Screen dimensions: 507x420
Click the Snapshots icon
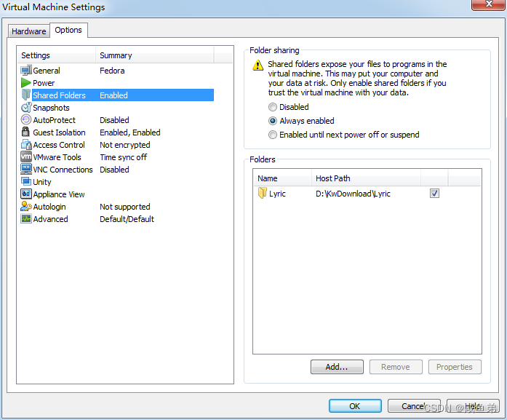pos(26,108)
